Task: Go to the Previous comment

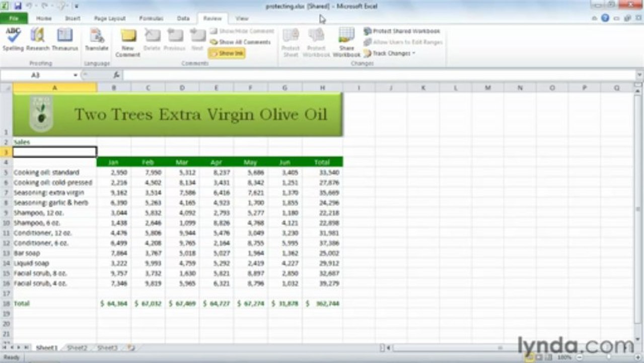Action: [175, 39]
